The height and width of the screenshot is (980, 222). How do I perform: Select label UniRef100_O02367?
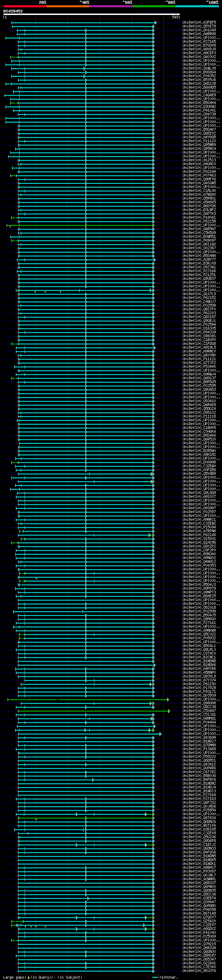[x=199, y=248]
